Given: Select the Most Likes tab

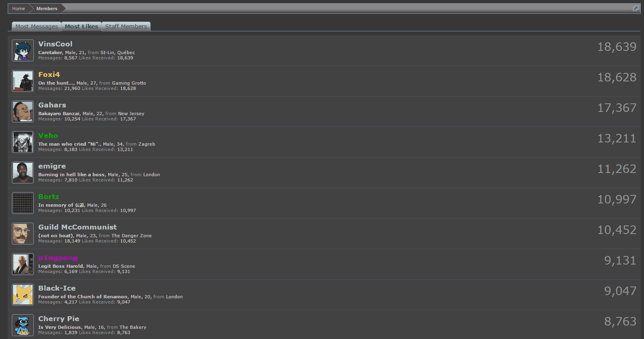Looking at the screenshot, I should [81, 26].
